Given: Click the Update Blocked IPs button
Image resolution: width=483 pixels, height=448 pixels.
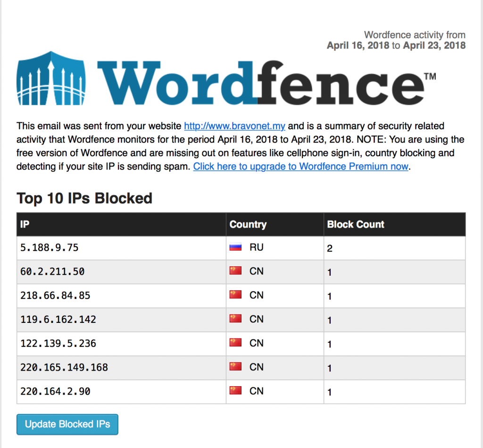Looking at the screenshot, I should pyautogui.click(x=67, y=424).
